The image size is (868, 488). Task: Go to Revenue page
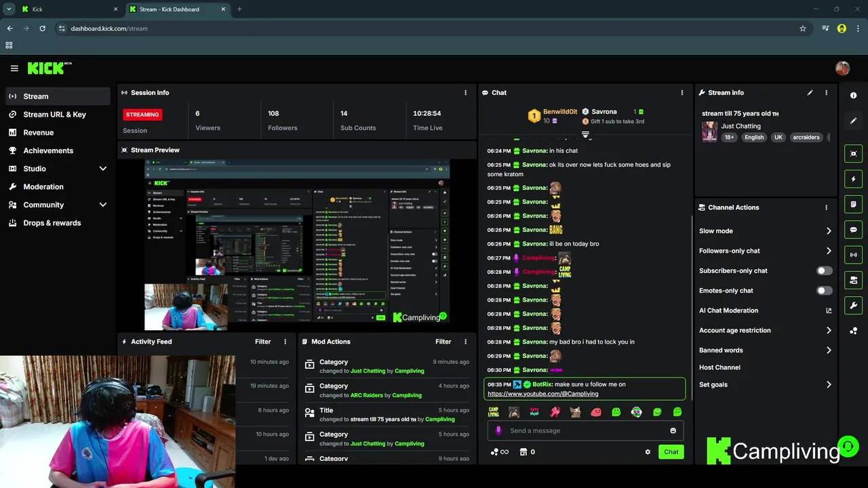pos(58,133)
